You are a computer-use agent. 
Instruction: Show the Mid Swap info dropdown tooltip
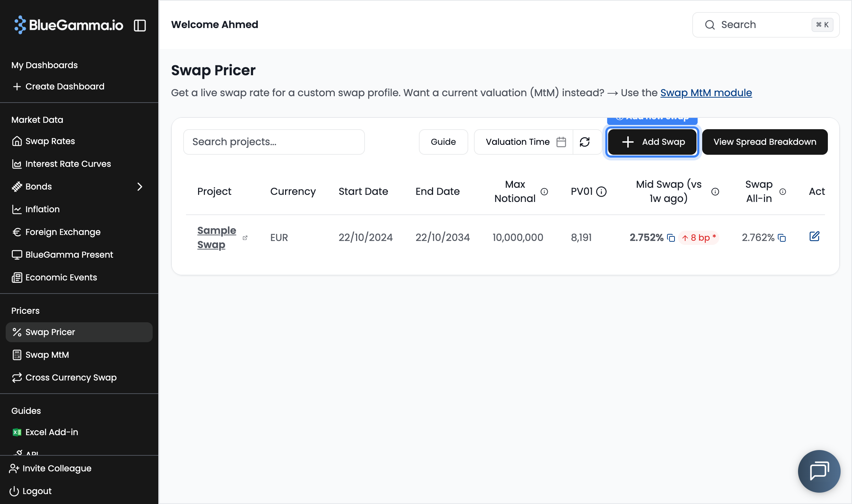coord(715,191)
